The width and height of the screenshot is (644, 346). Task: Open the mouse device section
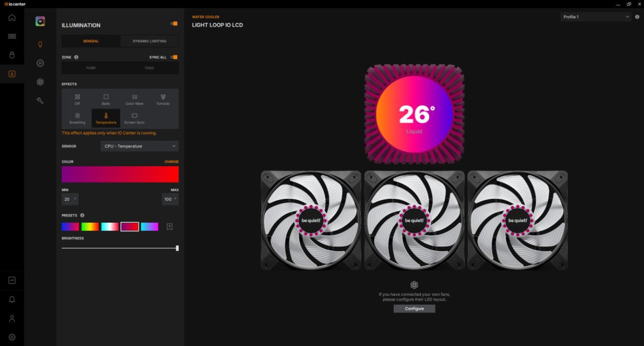pyautogui.click(x=12, y=55)
